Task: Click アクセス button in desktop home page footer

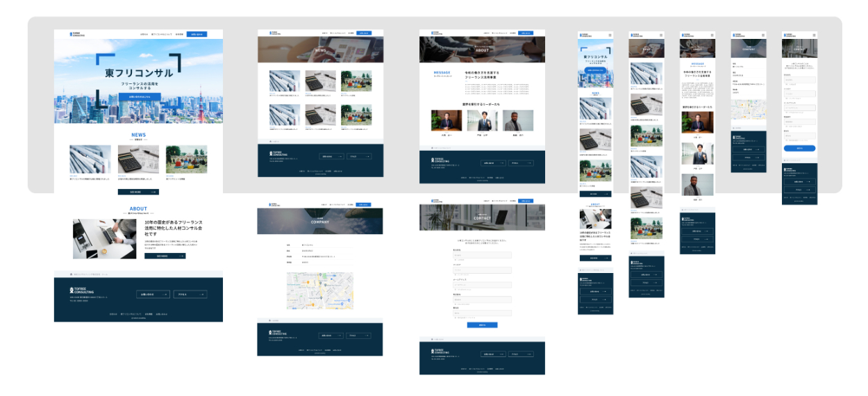Action: coord(190,295)
